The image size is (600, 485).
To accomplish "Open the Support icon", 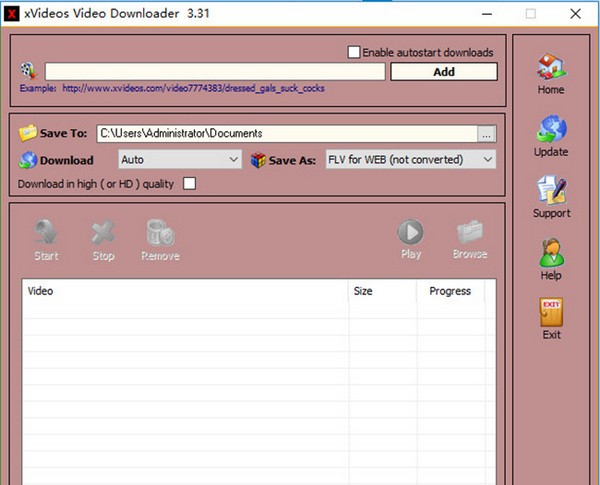I will 552,190.
